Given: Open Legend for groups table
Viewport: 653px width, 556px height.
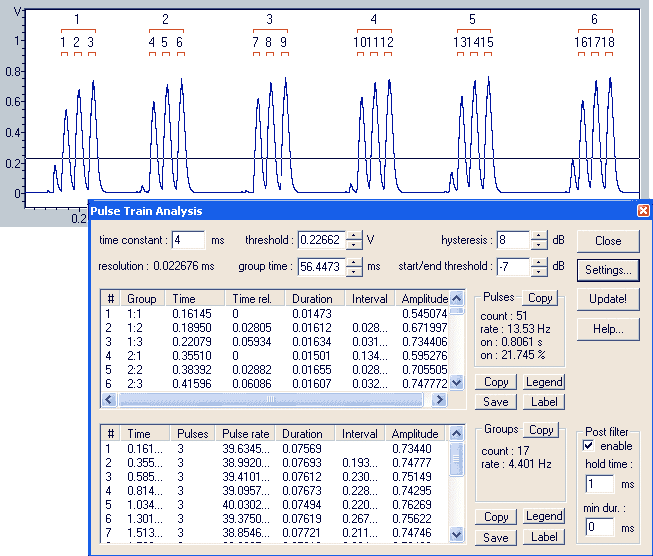Looking at the screenshot, I should coord(544,517).
